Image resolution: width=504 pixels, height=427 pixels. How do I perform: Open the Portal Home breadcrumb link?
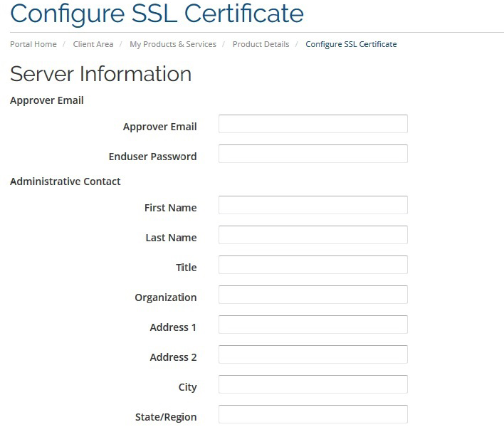(33, 44)
